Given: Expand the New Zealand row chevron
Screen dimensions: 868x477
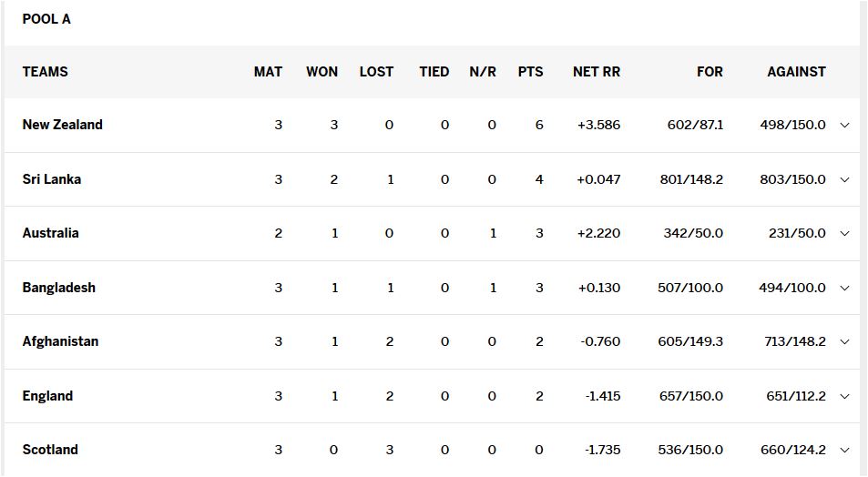Looking at the screenshot, I should coord(844,126).
